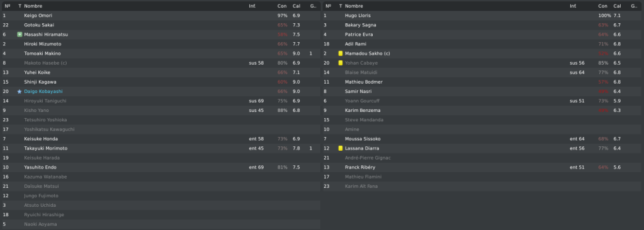The height and width of the screenshot is (230, 644).
Task: Open Samir Nasri player entry
Action: pos(358,91)
